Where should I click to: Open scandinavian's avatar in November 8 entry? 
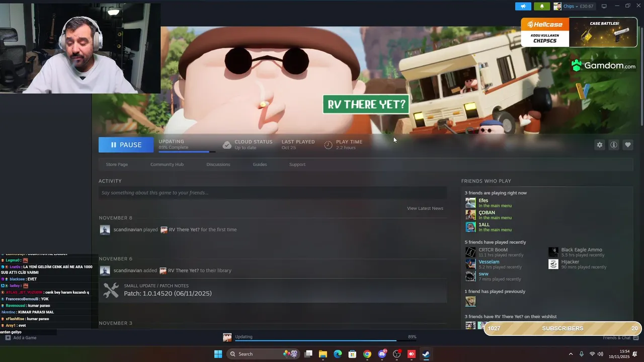[x=105, y=230]
